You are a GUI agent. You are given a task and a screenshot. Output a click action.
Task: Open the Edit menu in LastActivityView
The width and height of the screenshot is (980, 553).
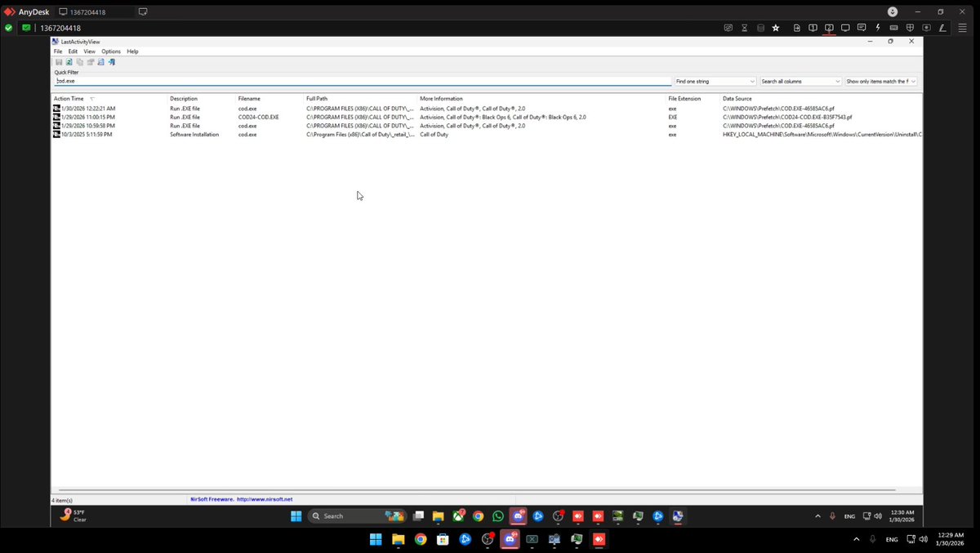73,51
